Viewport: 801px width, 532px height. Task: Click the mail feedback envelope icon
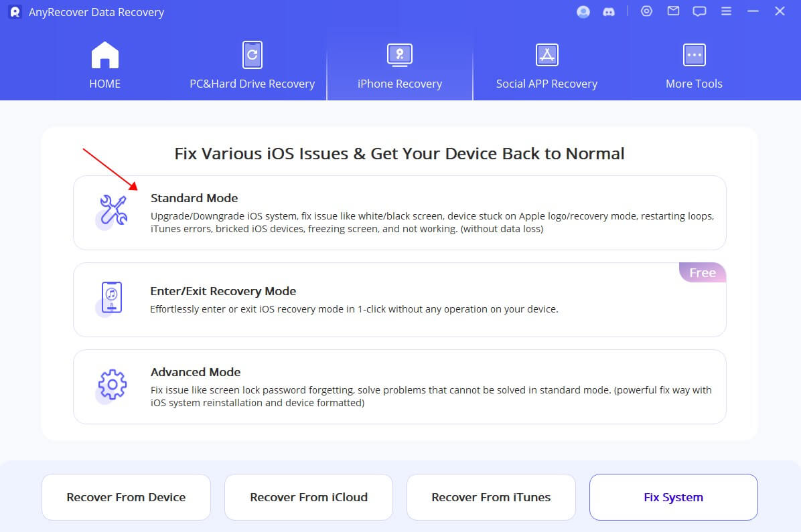coord(673,11)
